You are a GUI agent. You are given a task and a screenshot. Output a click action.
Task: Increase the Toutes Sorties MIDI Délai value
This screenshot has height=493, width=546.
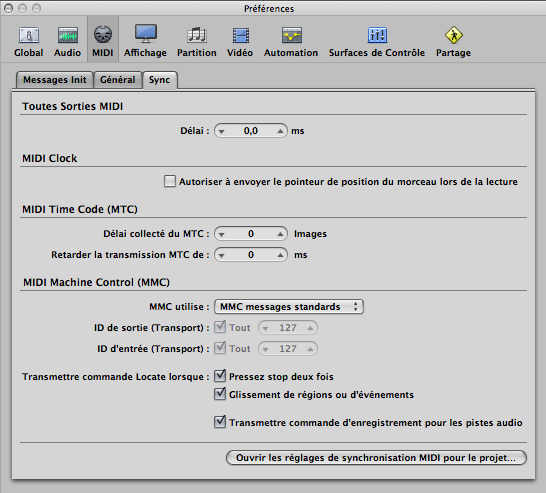280,131
